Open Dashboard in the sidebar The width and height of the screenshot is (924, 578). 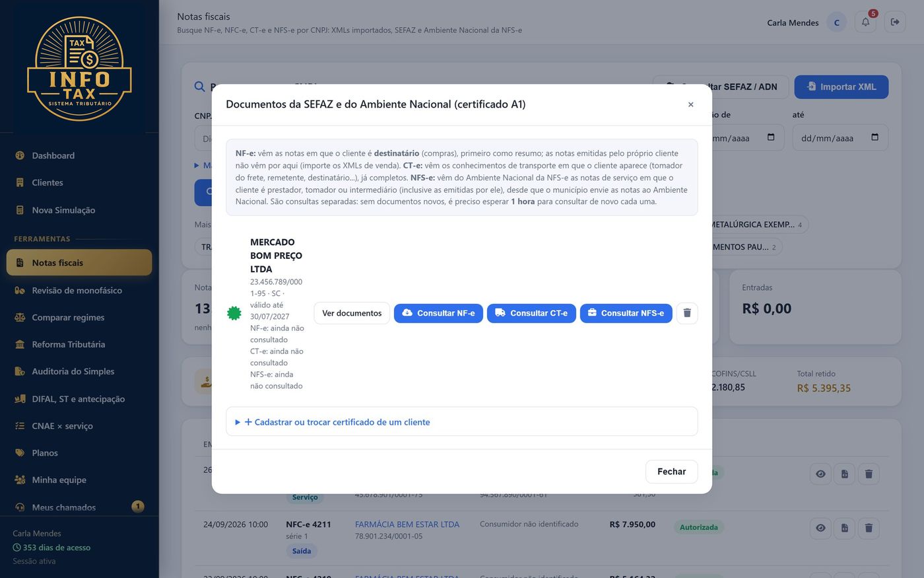[79, 155]
